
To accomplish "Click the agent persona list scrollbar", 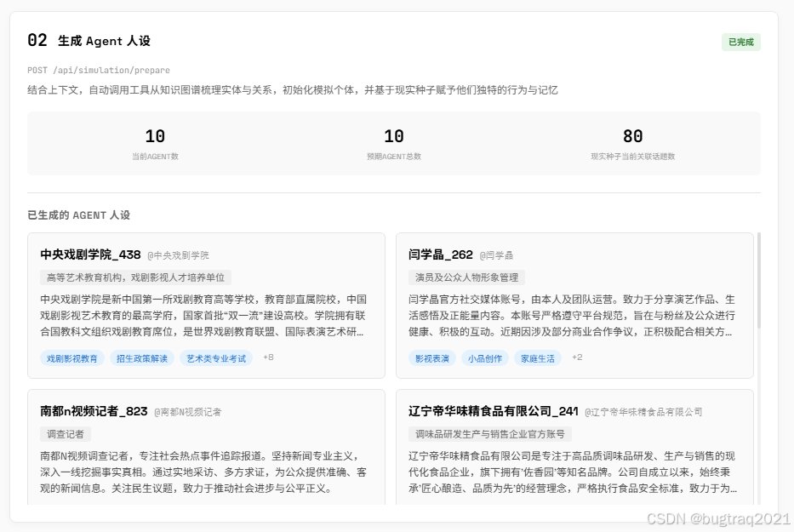I will click(758, 280).
